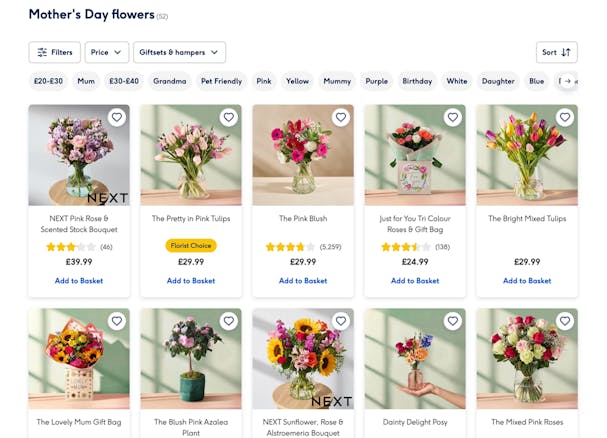This screenshot has width=607, height=438.
Task: Add The Bright Mixed Tulips to basket
Action: 527,281
